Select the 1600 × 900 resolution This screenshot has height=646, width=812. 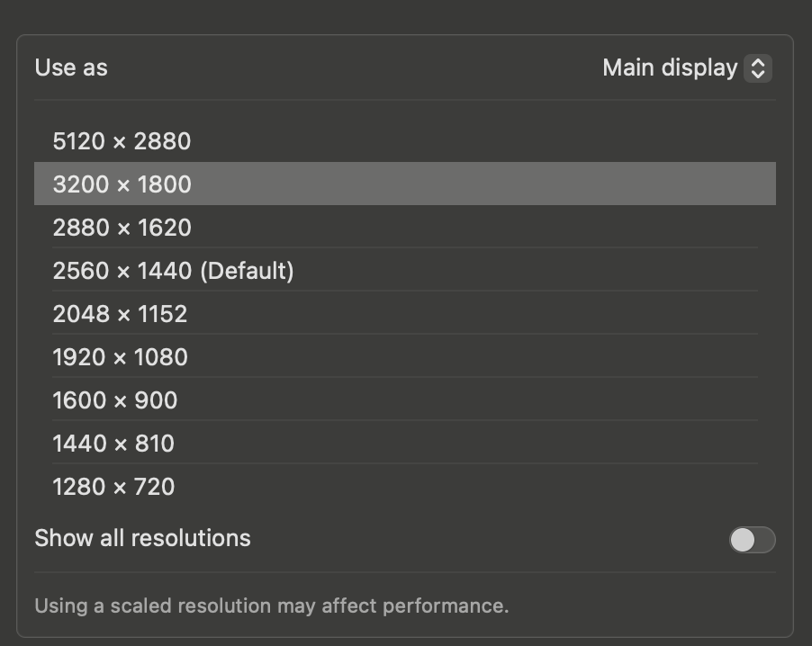(x=115, y=399)
